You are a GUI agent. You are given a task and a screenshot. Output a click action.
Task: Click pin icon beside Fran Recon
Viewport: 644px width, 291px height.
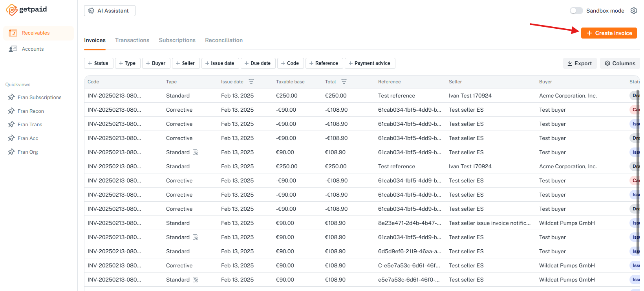pyautogui.click(x=11, y=111)
